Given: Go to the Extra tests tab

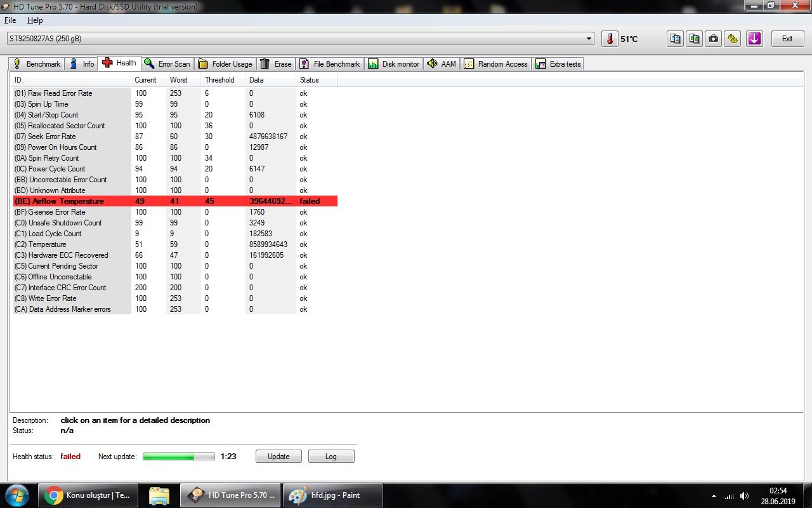Looking at the screenshot, I should [x=558, y=64].
